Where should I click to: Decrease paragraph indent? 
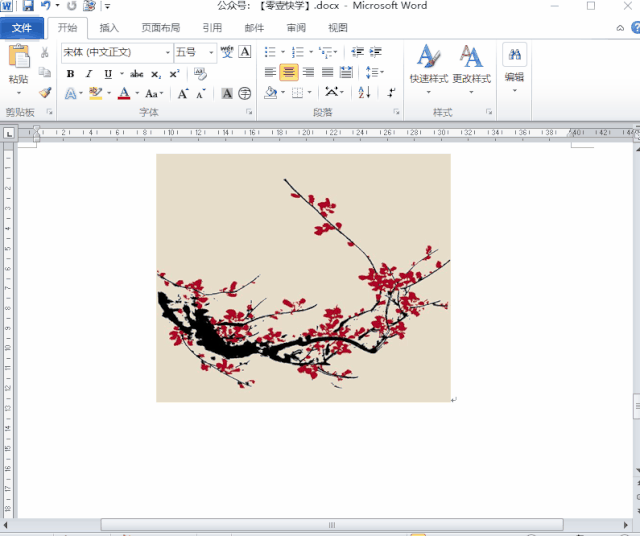[358, 52]
